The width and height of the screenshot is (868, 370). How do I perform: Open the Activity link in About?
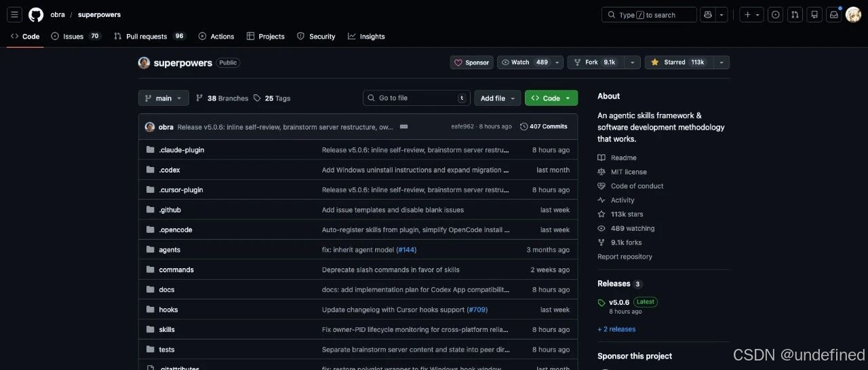click(616, 200)
